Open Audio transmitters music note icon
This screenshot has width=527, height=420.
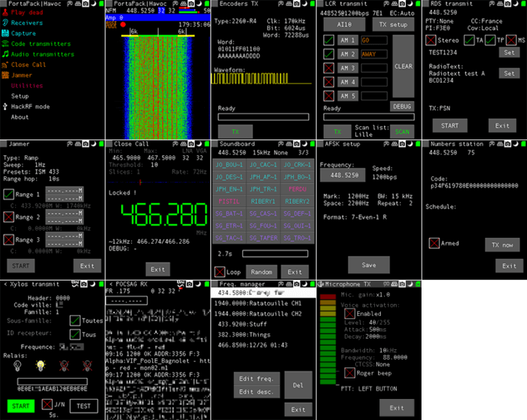pos(5,55)
